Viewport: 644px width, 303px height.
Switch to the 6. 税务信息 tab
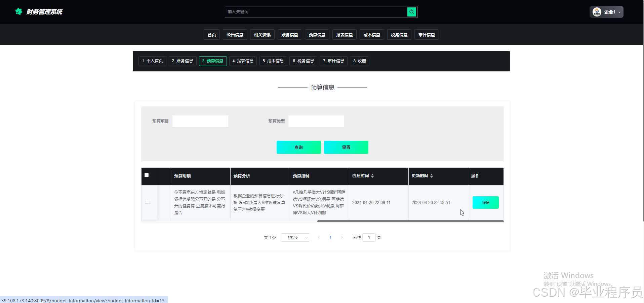click(x=304, y=61)
